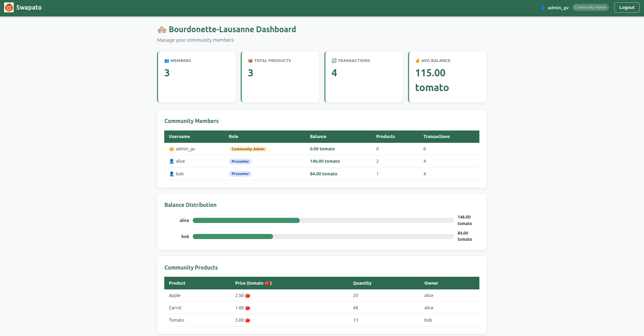This screenshot has height=336, width=644.
Task: Click the members people icon in Members card
Action: (x=167, y=61)
